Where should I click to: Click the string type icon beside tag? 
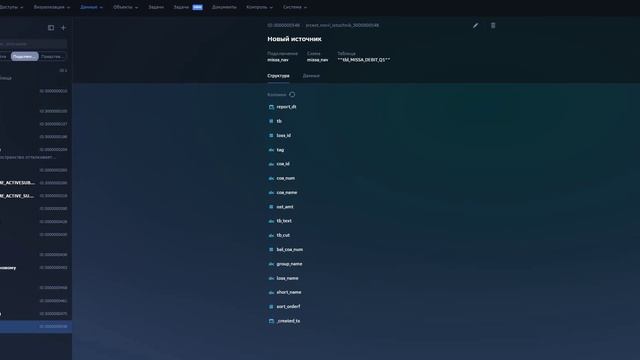point(271,150)
